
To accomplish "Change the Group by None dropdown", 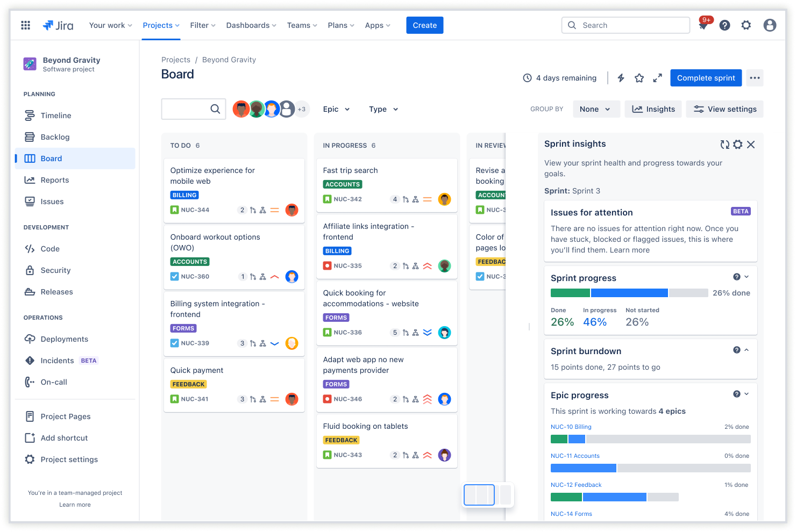I will point(596,109).
